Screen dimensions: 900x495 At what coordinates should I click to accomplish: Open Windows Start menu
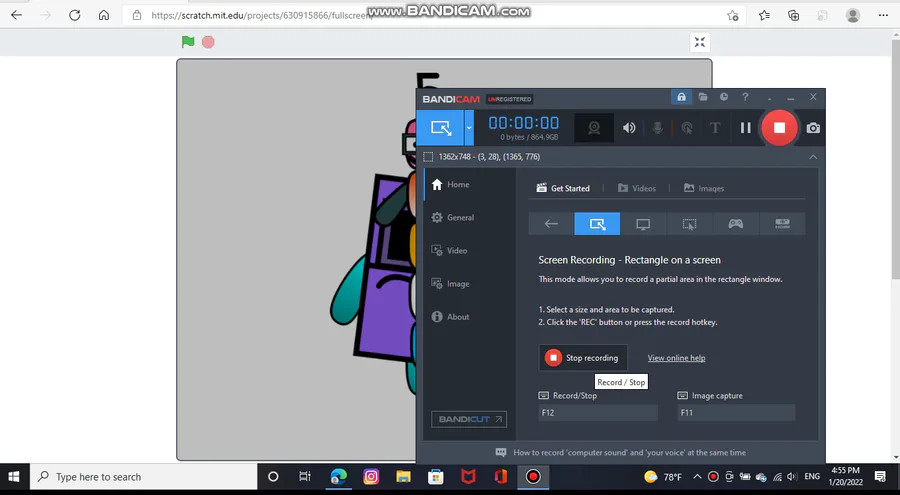pyautogui.click(x=14, y=477)
